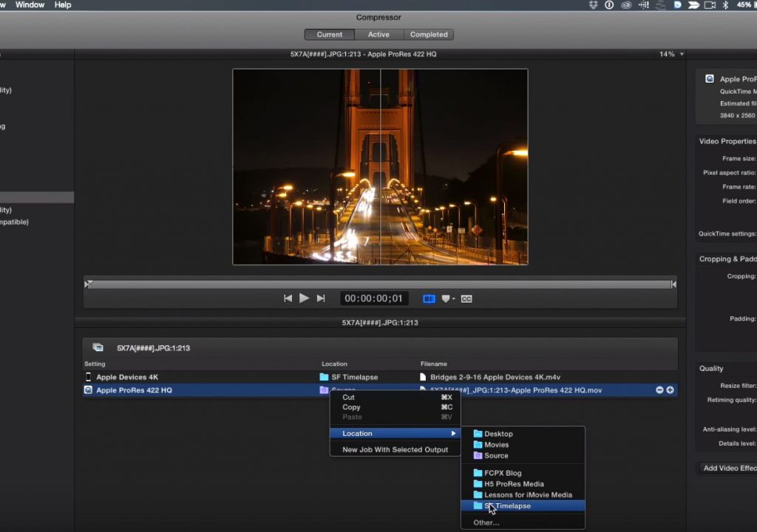Screen dimensions: 757x532
Task: Click Apple Devices 4K phone icon
Action: point(88,377)
